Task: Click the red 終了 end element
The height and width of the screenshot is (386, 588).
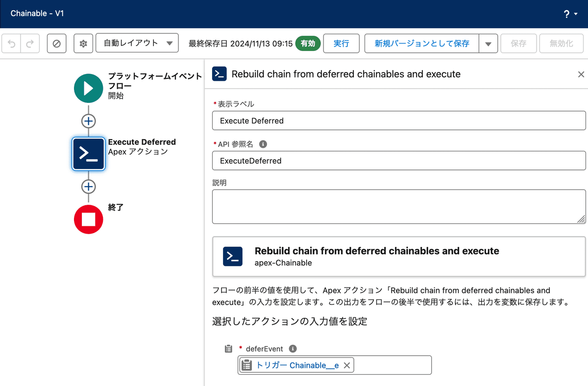Action: tap(88, 219)
